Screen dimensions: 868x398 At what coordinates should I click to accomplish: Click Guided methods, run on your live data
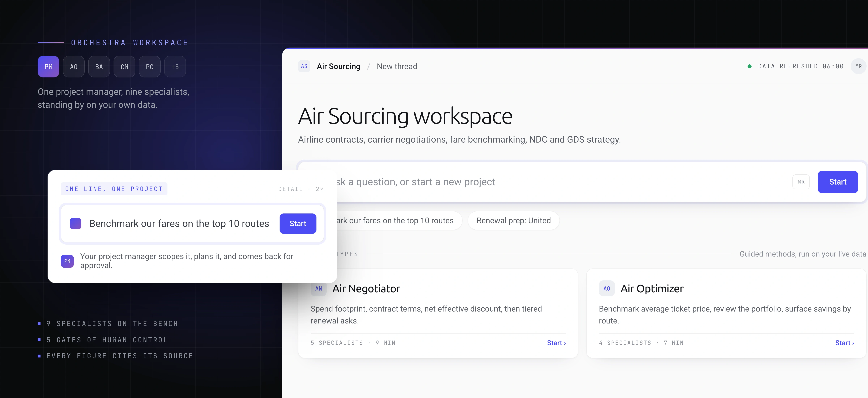click(803, 254)
